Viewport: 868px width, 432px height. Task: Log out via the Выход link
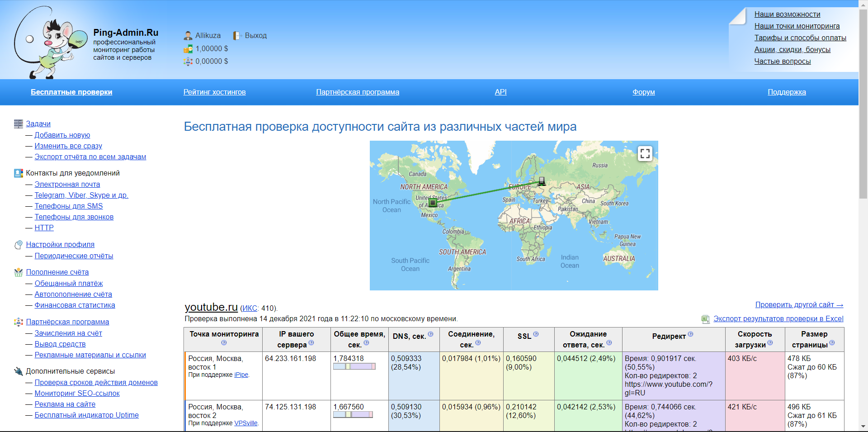click(x=256, y=36)
